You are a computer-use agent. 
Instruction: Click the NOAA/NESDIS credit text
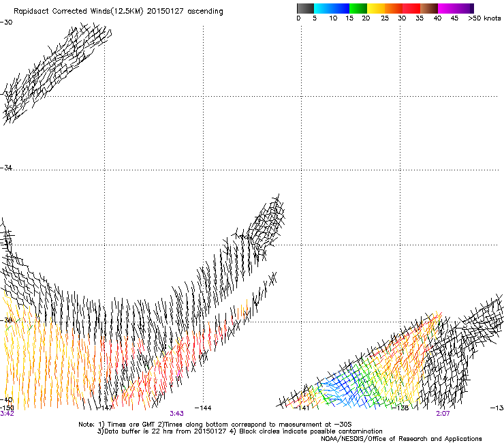pos(401,439)
